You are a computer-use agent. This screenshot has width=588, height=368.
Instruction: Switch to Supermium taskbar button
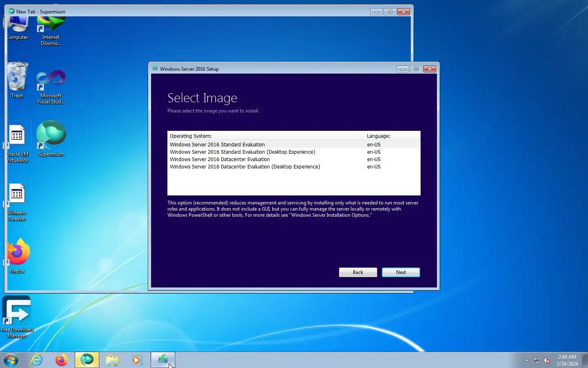click(87, 360)
